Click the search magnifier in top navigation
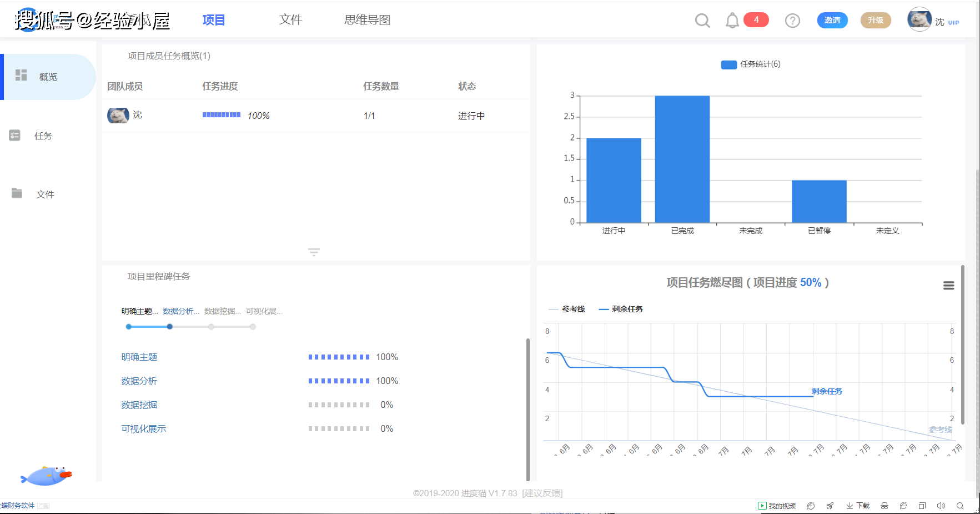 click(x=702, y=21)
